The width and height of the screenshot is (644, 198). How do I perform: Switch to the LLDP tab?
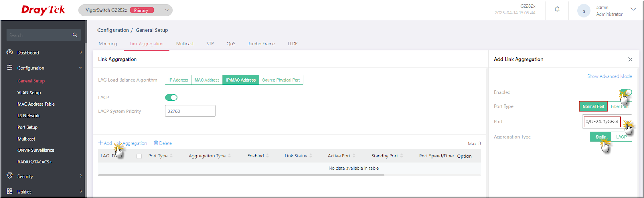point(293,44)
